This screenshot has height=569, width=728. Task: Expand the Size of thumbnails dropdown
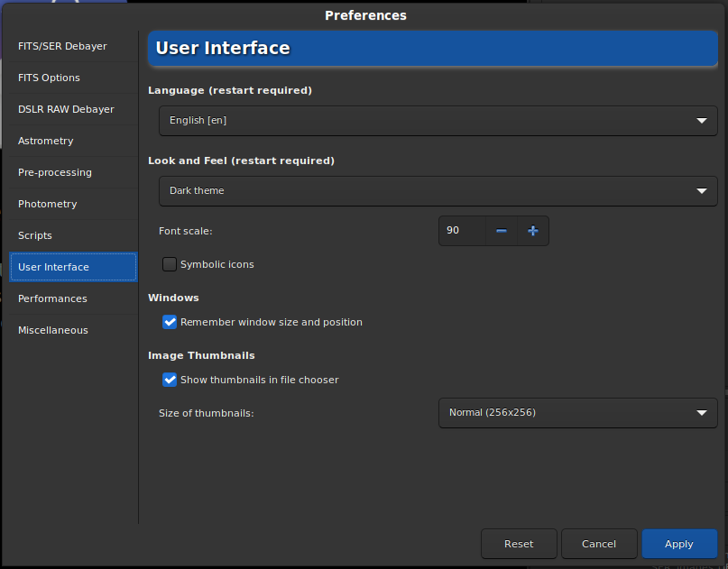pyautogui.click(x=578, y=413)
